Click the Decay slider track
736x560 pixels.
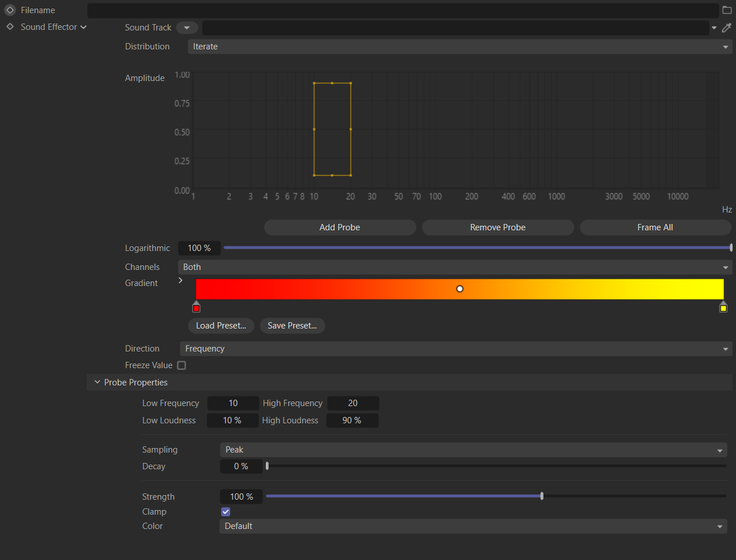(497, 466)
